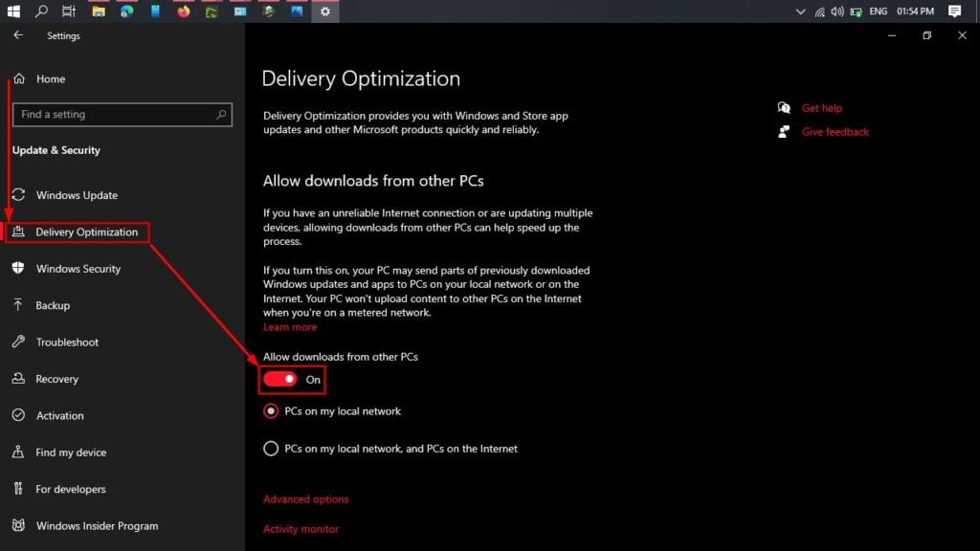Click the Give feedback person icon
The width and height of the screenshot is (980, 551).
(784, 132)
